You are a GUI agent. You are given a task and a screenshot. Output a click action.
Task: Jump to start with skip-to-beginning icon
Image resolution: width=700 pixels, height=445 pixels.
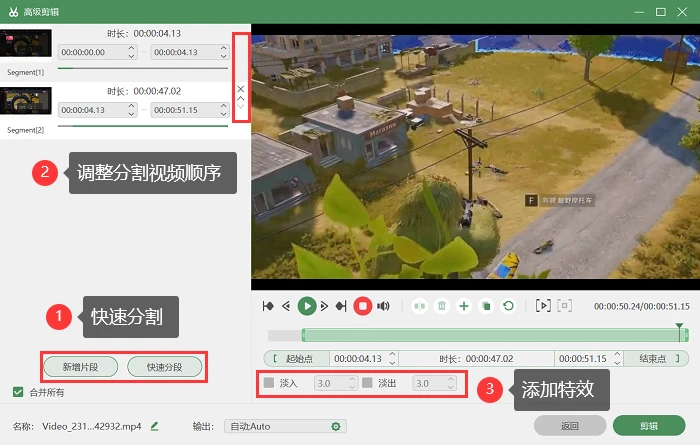point(268,306)
